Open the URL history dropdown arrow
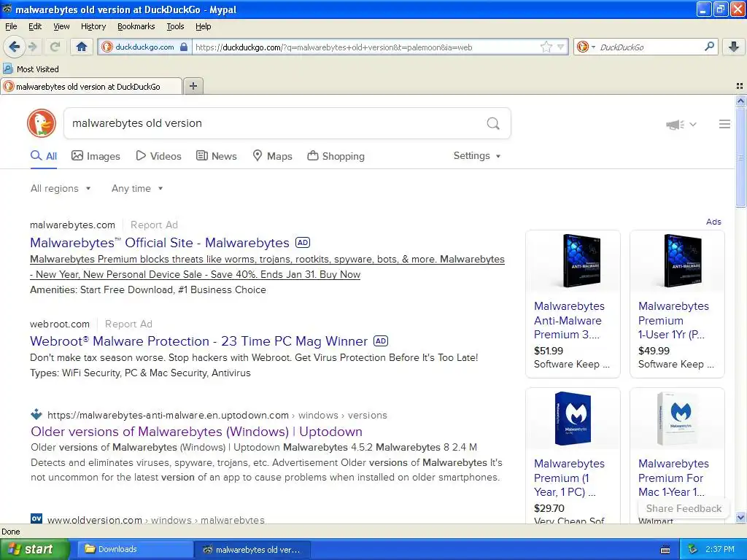 (x=561, y=47)
